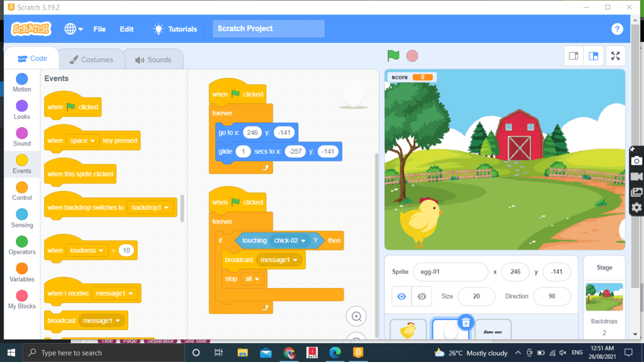Click the zoom in magnifier on code area

coord(356,316)
